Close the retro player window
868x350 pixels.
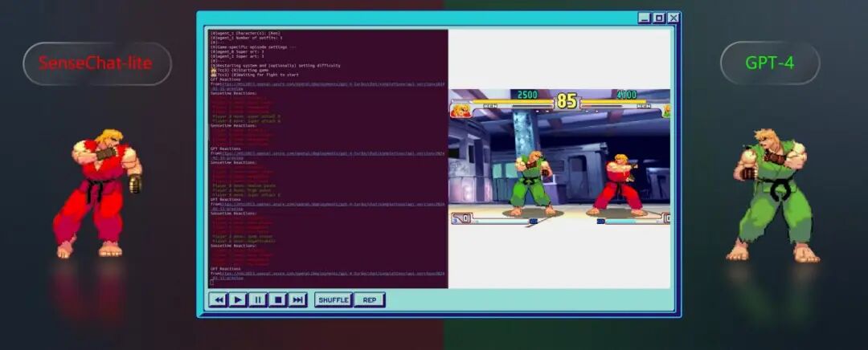673,18
